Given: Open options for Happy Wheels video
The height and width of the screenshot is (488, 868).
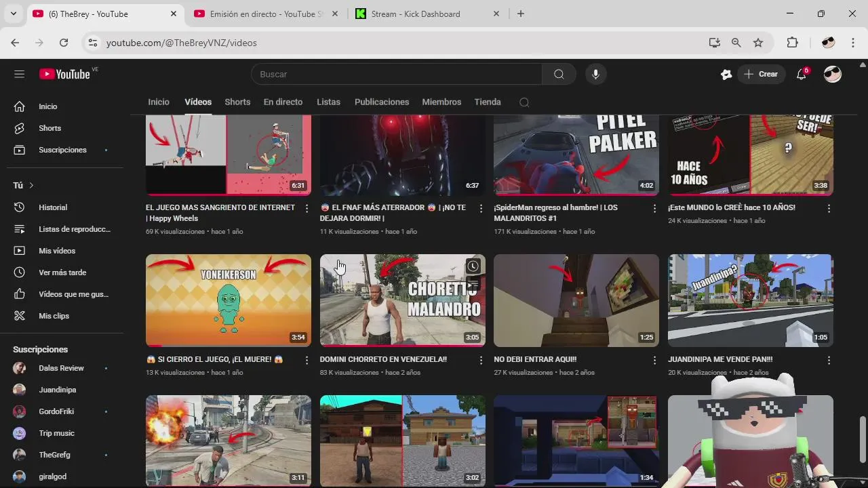Looking at the screenshot, I should pyautogui.click(x=307, y=209).
